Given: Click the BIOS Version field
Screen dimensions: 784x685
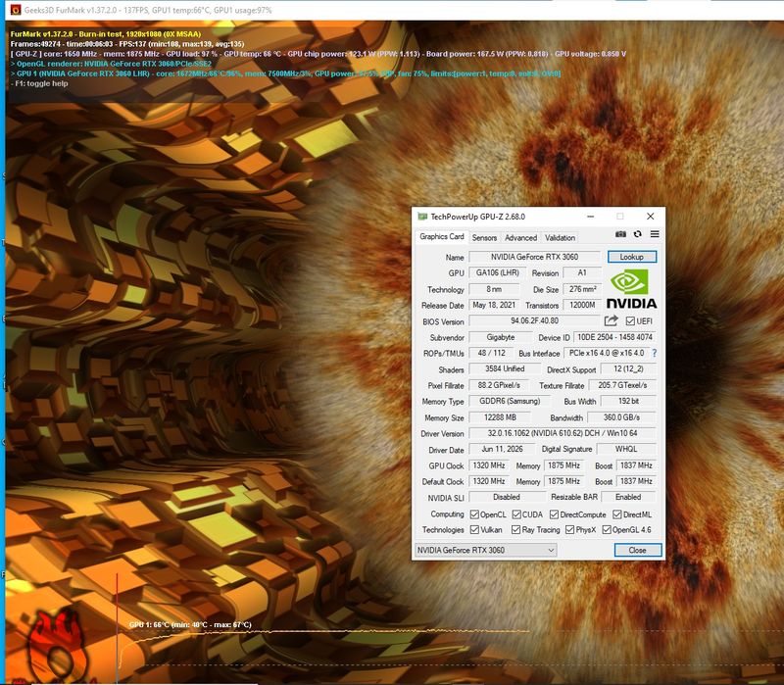Looking at the screenshot, I should 534,321.
